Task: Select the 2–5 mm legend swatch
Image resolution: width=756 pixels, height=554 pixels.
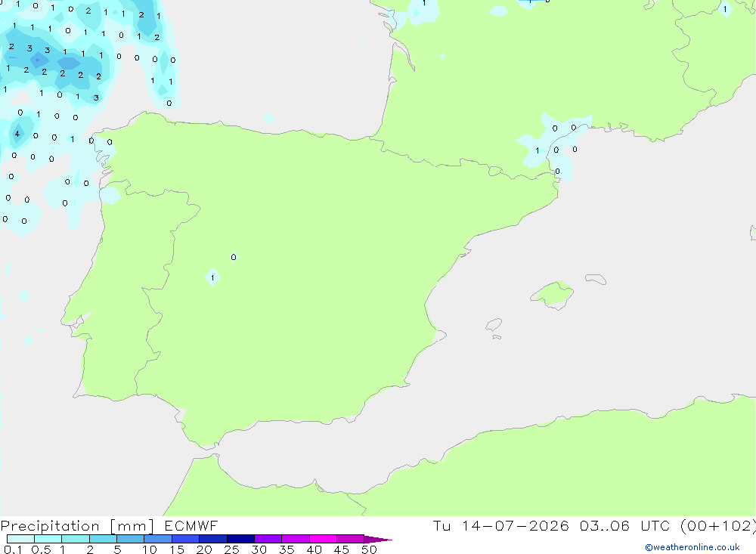Action: pyautogui.click(x=103, y=539)
